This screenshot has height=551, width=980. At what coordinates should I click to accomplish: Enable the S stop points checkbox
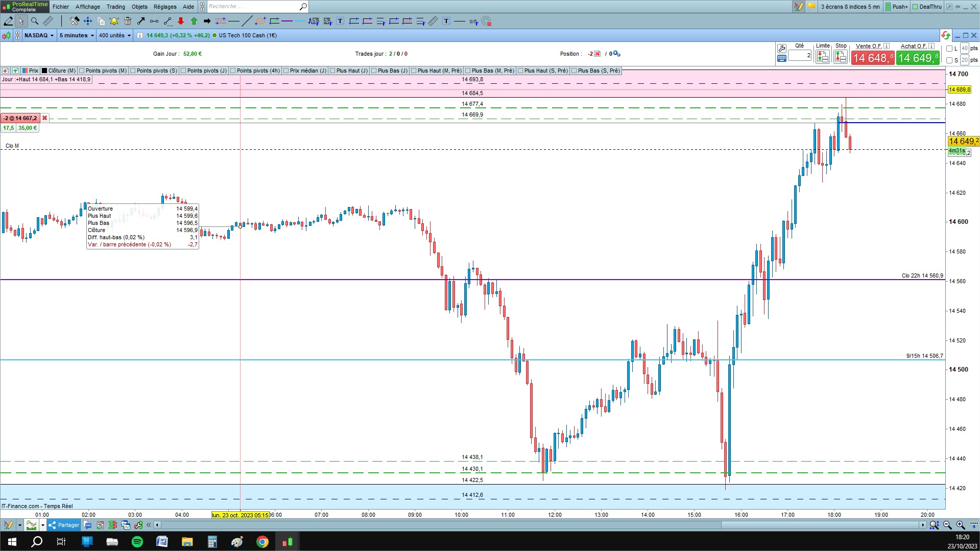949,60
